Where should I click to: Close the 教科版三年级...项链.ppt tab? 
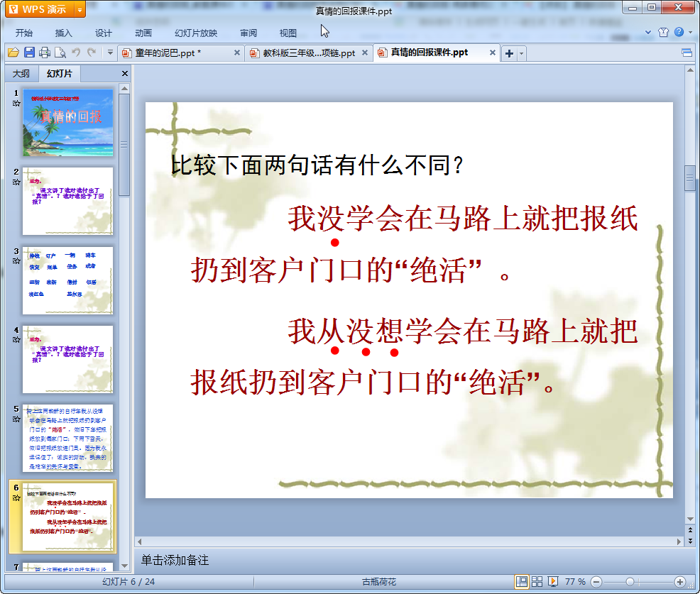365,53
